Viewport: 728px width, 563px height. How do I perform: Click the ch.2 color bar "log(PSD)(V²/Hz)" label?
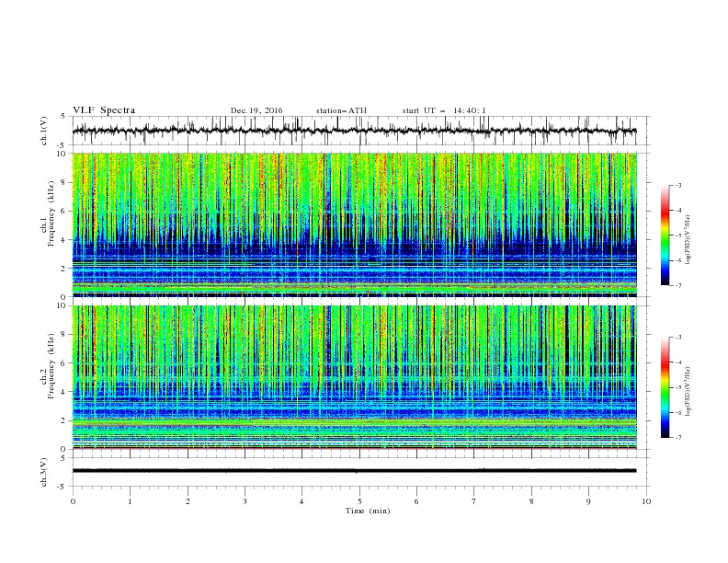[688, 391]
